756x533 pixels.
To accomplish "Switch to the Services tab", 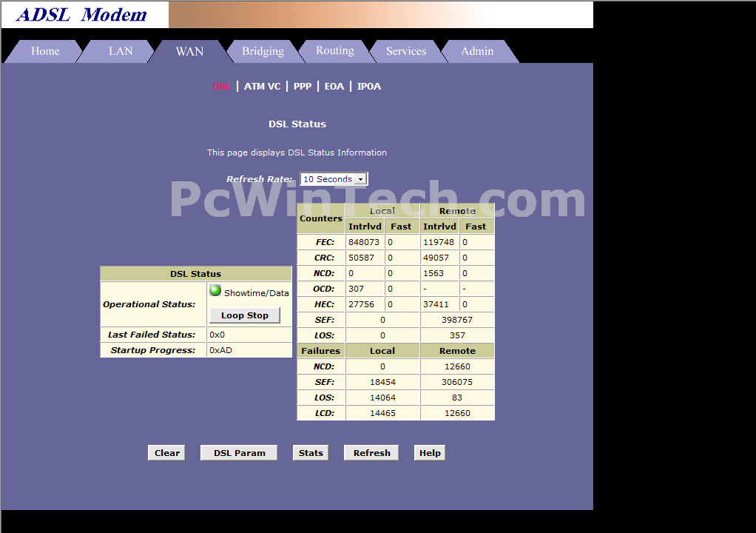I will click(x=406, y=51).
